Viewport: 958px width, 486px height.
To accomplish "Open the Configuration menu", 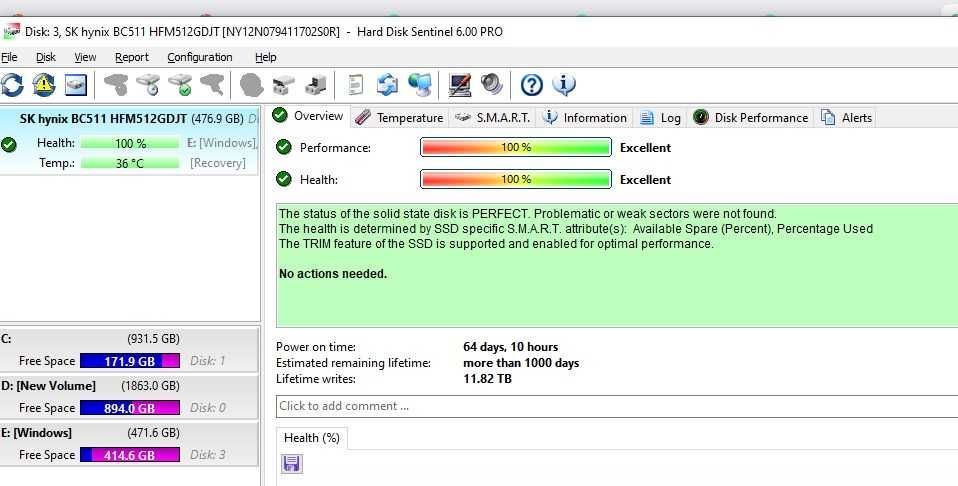I will point(200,57).
